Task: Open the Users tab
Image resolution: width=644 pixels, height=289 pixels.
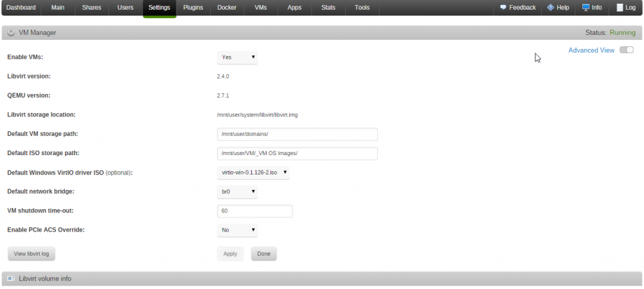Action: [126, 8]
